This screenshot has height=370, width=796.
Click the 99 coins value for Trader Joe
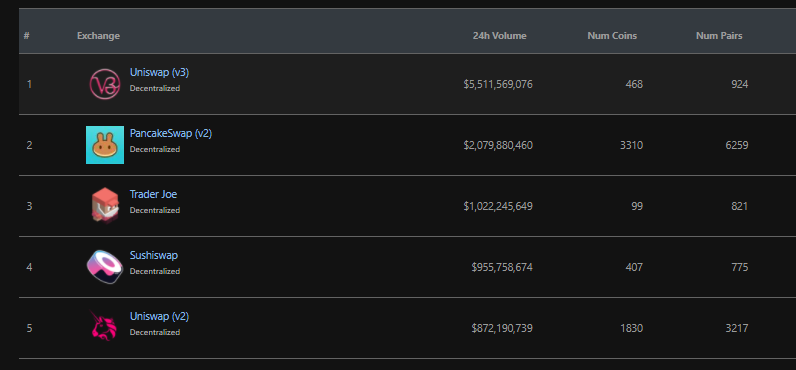pyautogui.click(x=637, y=207)
